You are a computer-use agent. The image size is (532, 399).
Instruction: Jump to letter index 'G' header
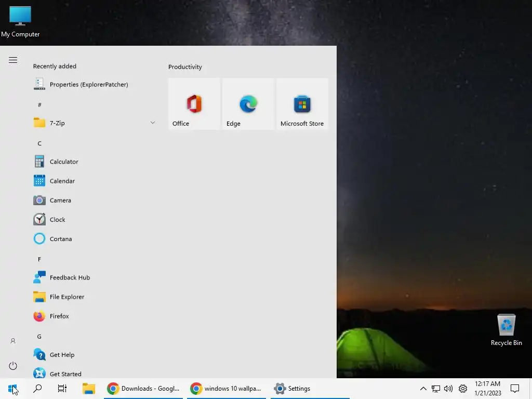(x=39, y=337)
